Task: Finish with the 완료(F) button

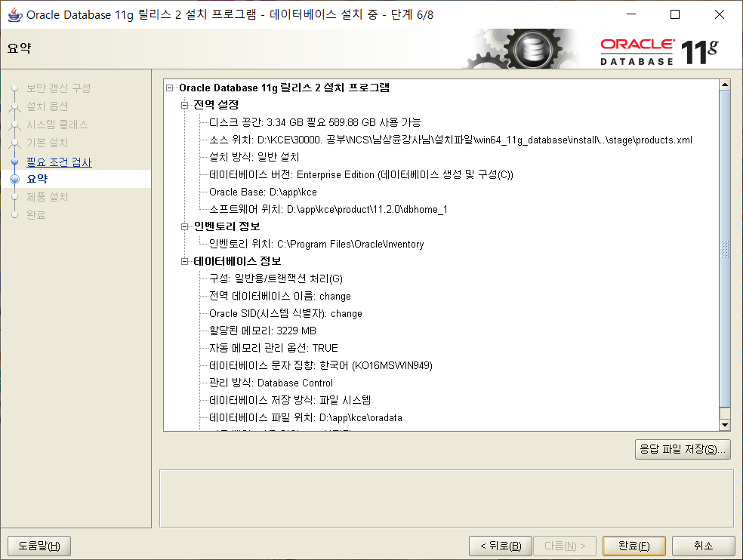Action: 634,546
